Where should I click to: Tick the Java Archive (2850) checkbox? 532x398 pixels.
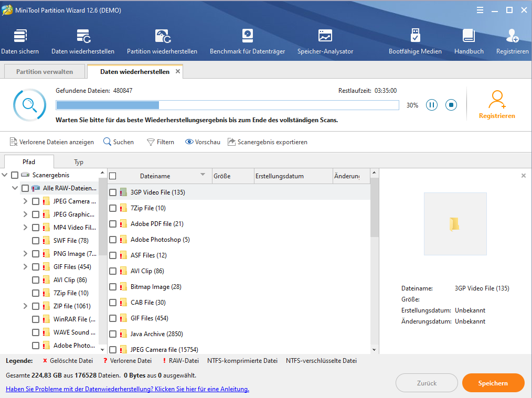click(113, 334)
